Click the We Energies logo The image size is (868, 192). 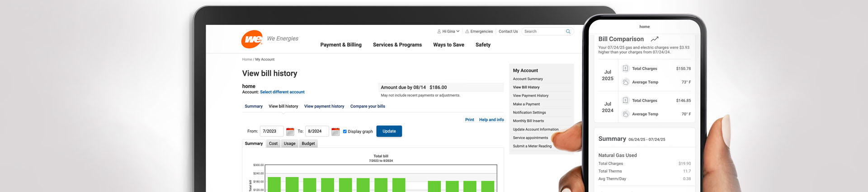pyautogui.click(x=252, y=39)
